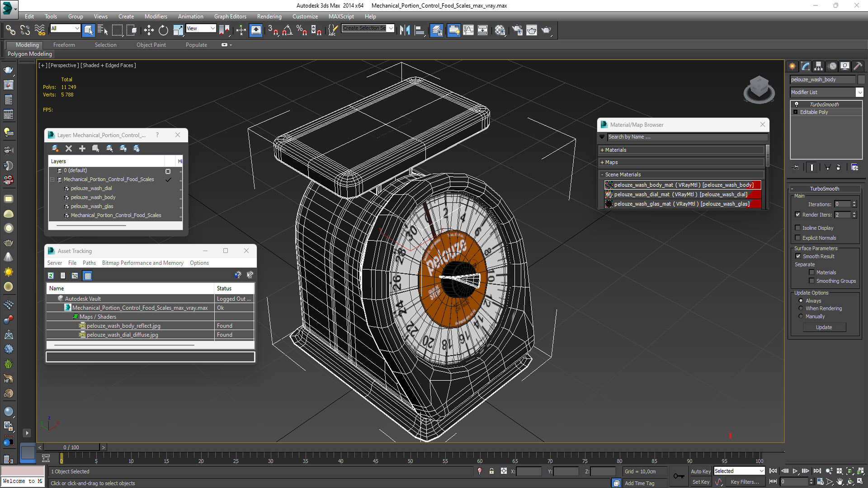Click the Key Filters button

745,482
